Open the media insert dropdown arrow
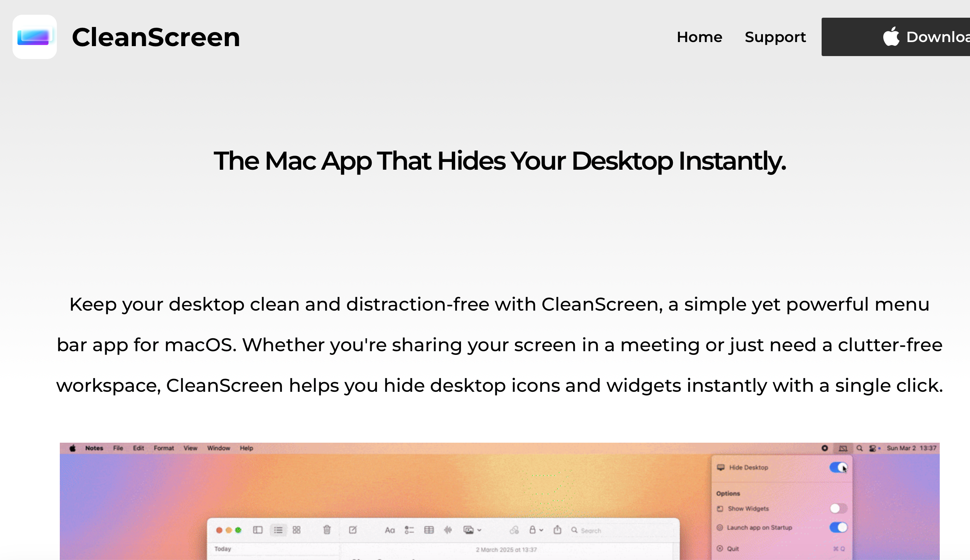 coord(479,530)
